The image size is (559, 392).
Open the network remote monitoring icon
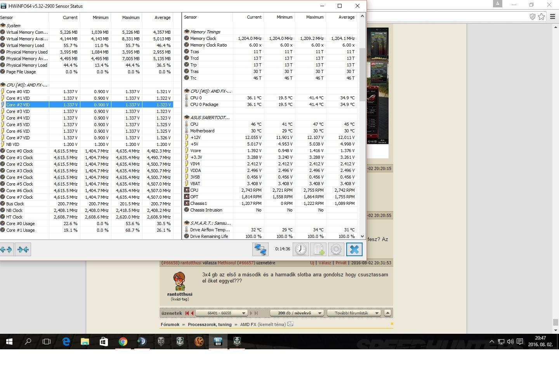tap(260, 249)
